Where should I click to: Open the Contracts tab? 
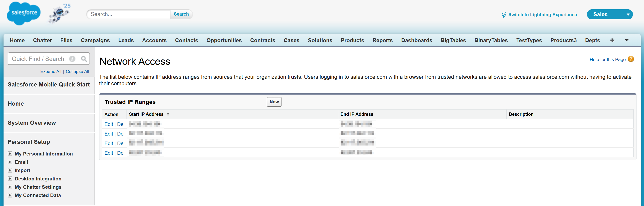(x=263, y=40)
